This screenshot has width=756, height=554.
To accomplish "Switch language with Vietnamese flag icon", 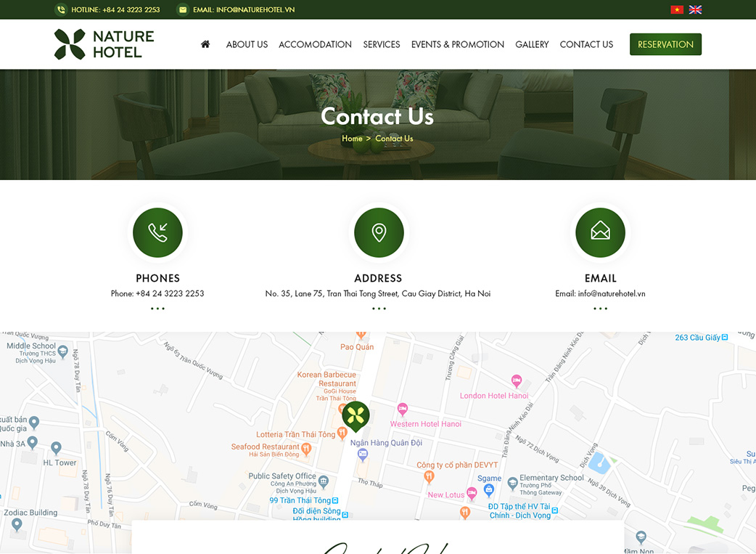I will point(677,9).
